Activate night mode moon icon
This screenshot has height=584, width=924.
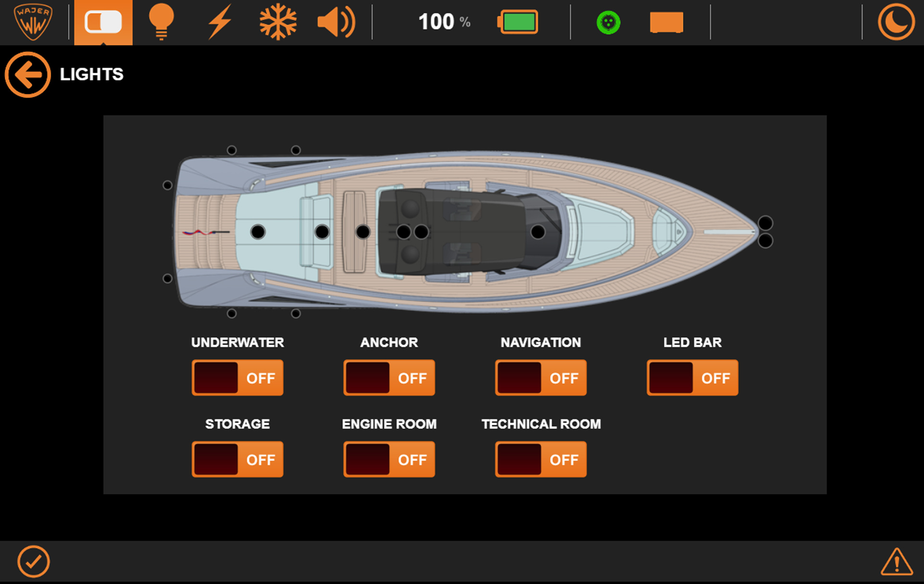896,22
